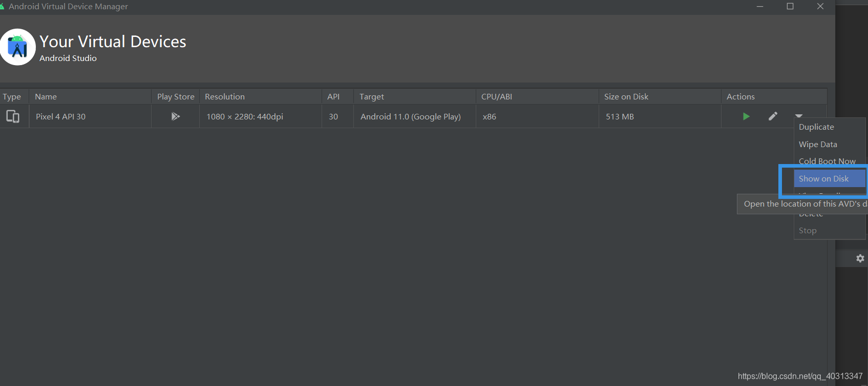Open the gear settings icon
The width and height of the screenshot is (868, 386).
[x=860, y=258]
